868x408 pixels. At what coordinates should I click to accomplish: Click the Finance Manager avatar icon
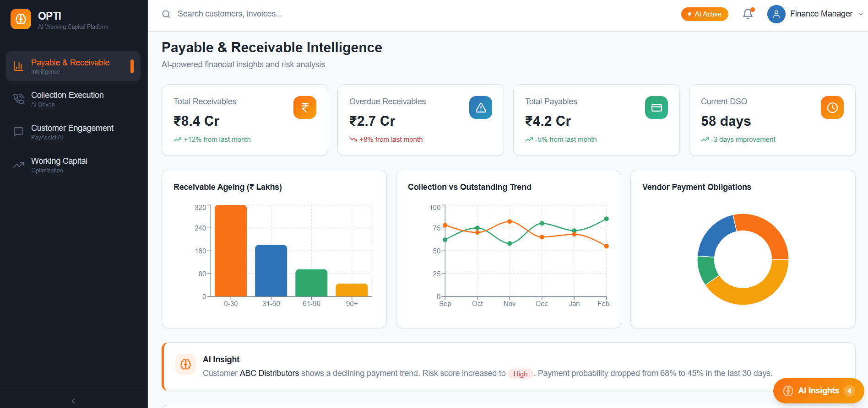[776, 14]
